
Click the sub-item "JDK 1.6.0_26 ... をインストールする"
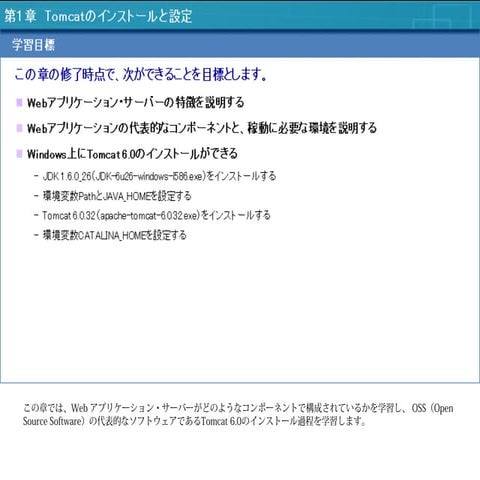[159, 176]
